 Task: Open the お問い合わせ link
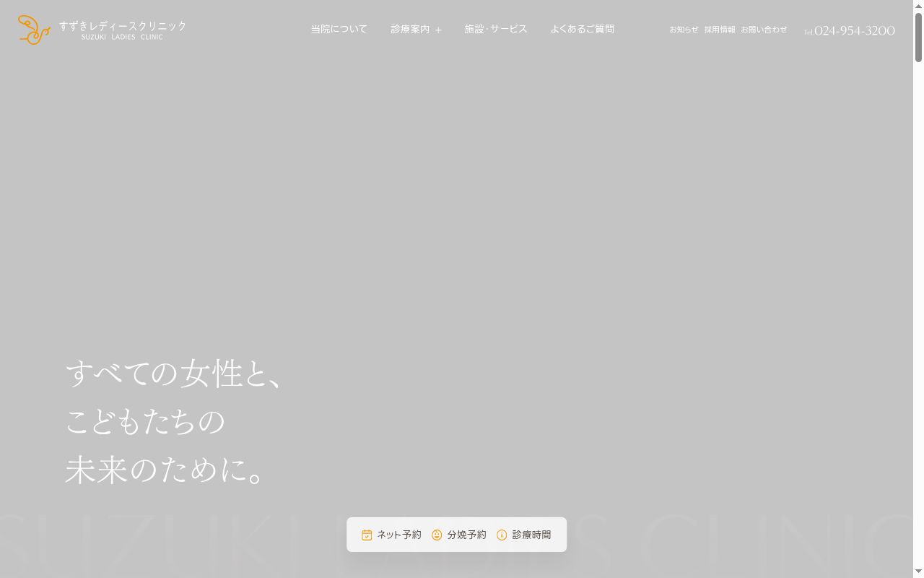[x=764, y=30]
